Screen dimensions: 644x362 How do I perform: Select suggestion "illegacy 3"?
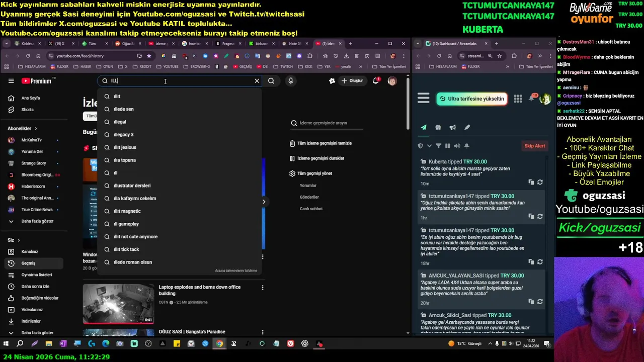pos(180,134)
